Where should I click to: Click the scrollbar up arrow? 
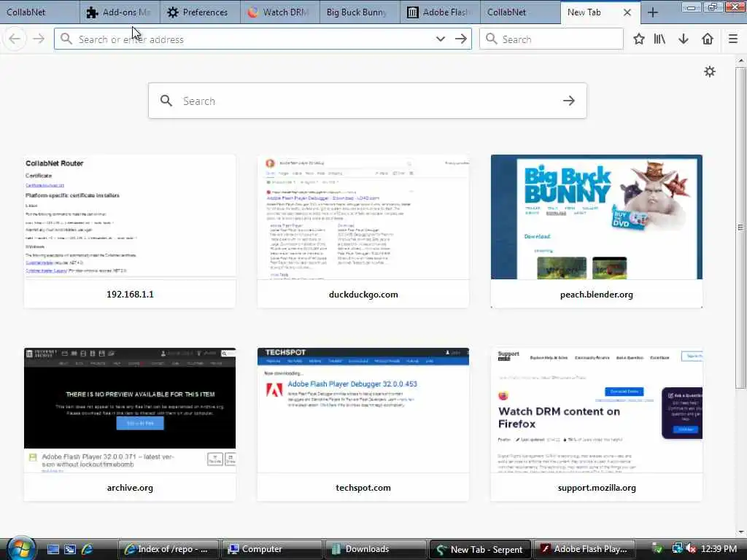(741, 61)
